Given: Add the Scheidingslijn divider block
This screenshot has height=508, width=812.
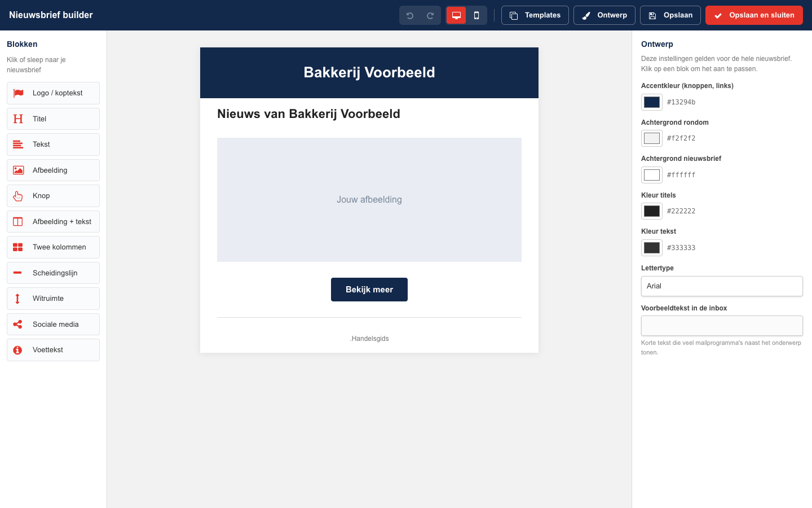Looking at the screenshot, I should click(53, 273).
